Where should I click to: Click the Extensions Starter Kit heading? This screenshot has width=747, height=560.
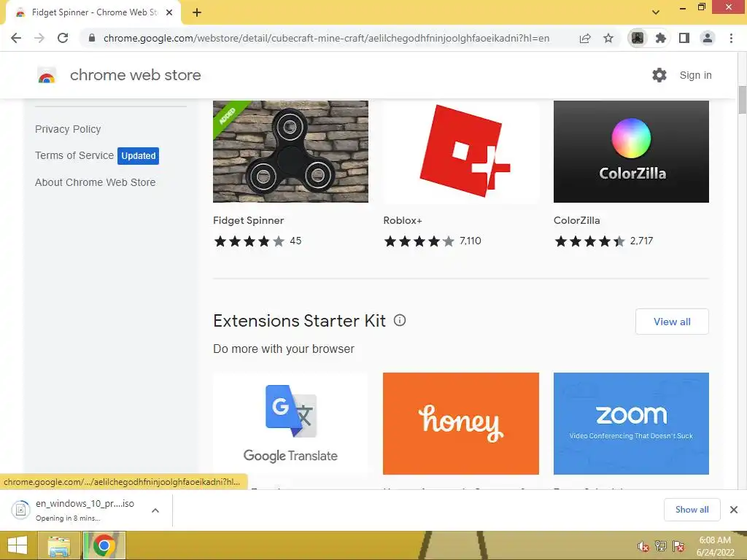299,321
